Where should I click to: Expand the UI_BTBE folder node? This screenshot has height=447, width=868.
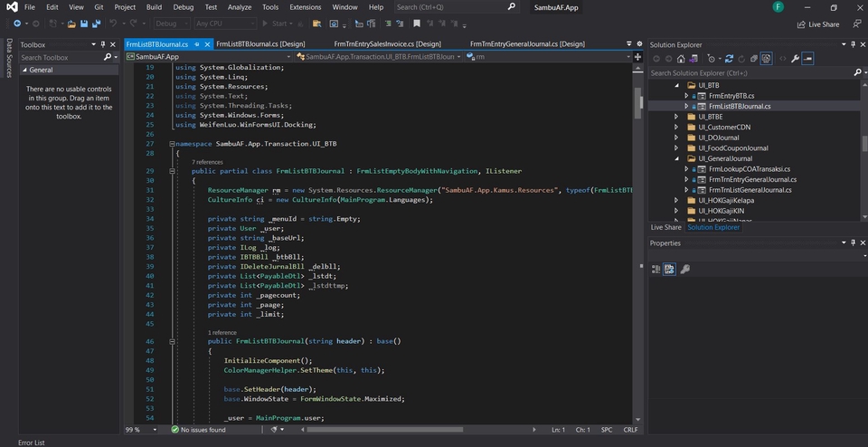tap(676, 117)
